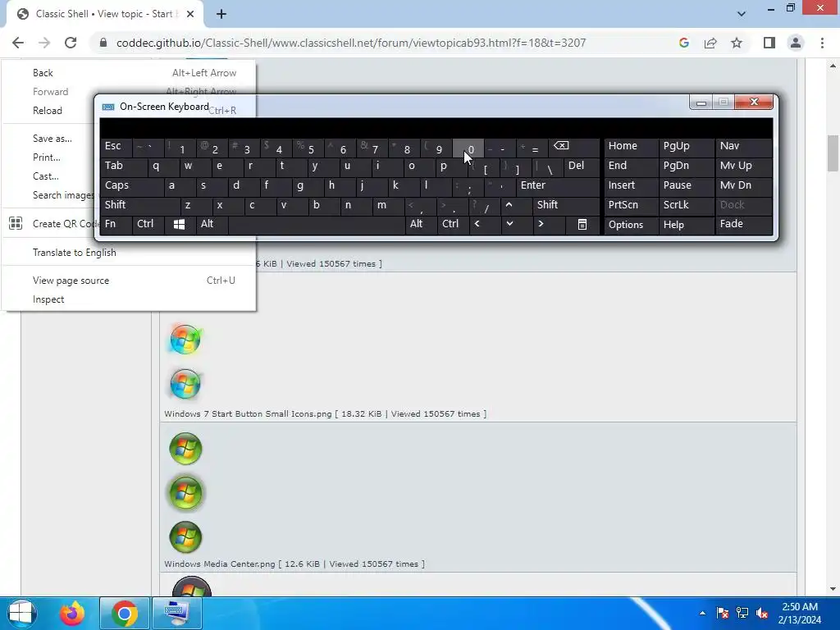The image size is (840, 630).
Task: Open Windows Start button on taskbar
Action: [x=21, y=614]
